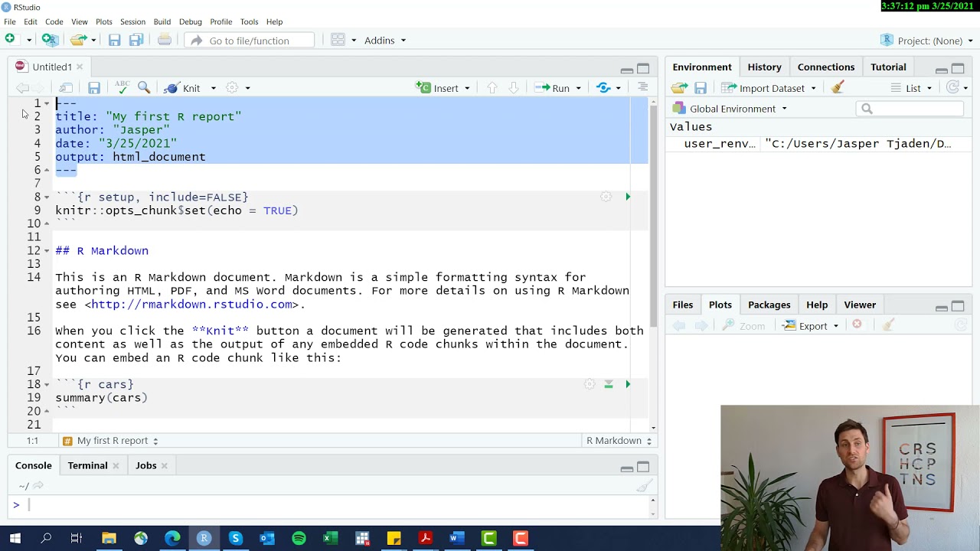The height and width of the screenshot is (551, 980).
Task: Run the cars chunk with the green arrow
Action: click(628, 384)
